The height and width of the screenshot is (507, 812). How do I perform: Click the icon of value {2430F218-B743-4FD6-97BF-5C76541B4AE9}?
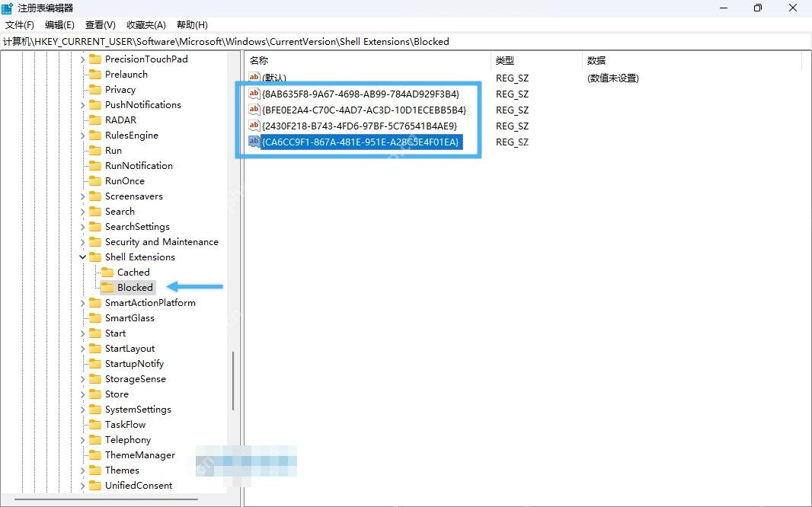(254, 126)
